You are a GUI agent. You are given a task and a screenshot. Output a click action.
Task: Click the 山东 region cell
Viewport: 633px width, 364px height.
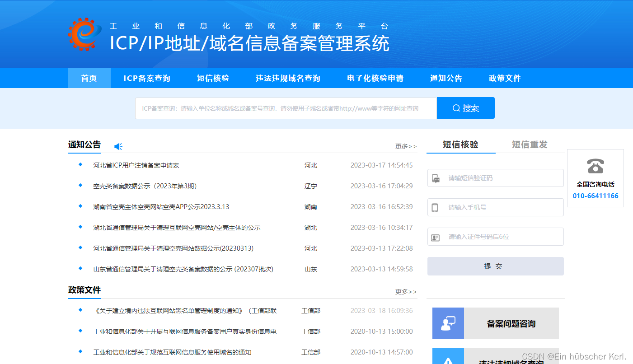pyautogui.click(x=310, y=269)
